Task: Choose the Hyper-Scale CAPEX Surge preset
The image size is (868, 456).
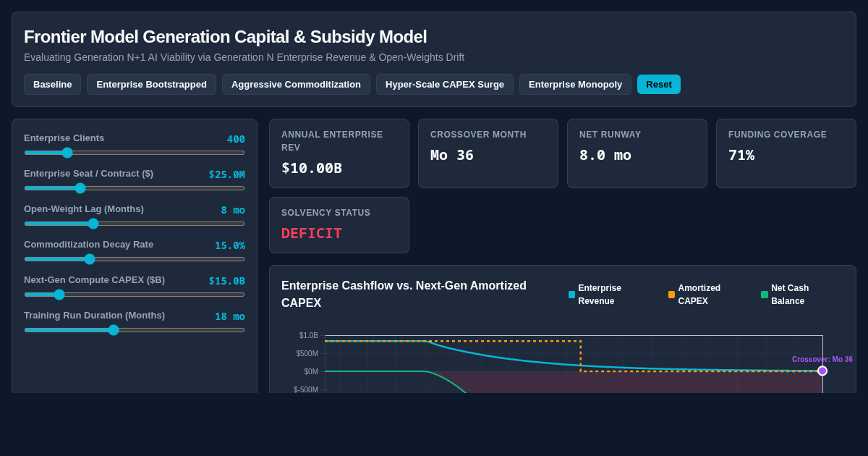Action: 445,84
